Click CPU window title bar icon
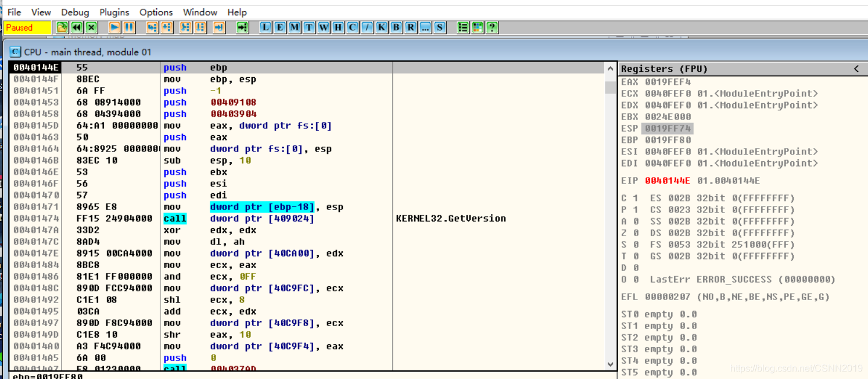868x379 pixels. coord(16,52)
